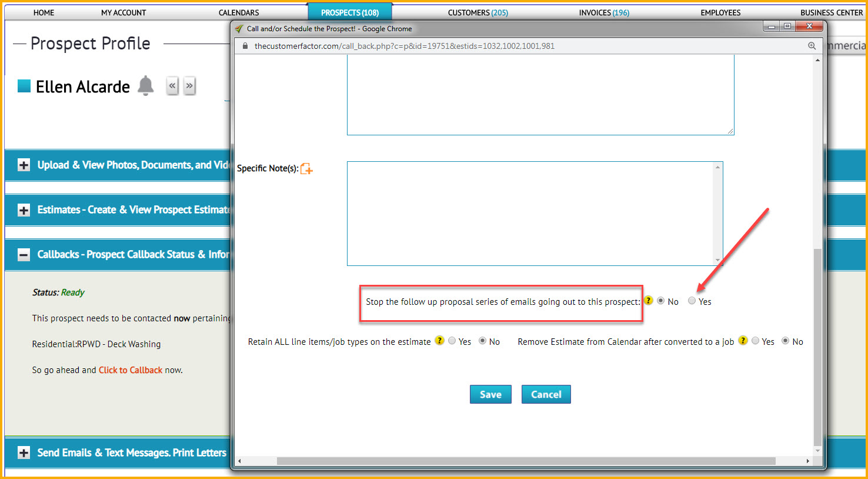Select Yes for Retain ALL line items
This screenshot has width=868, height=479.
(452, 341)
